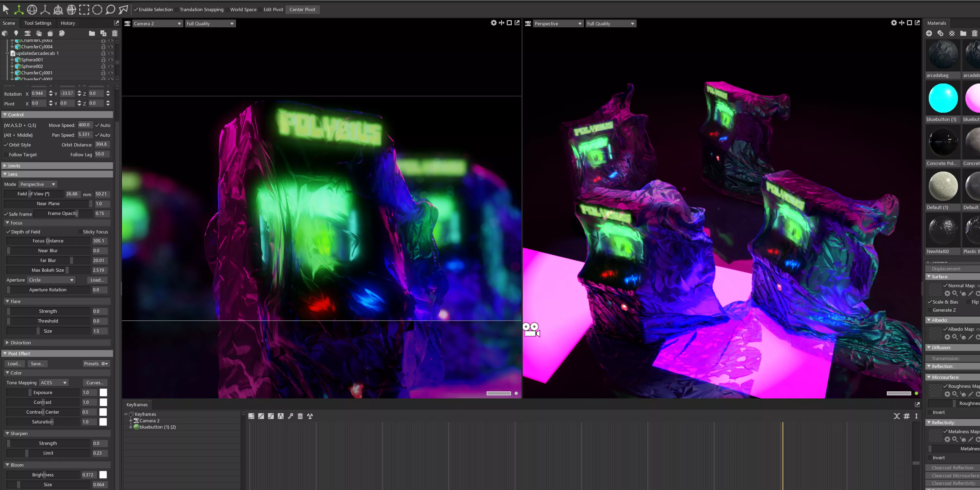
Task: Open the History tab
Action: (x=68, y=23)
